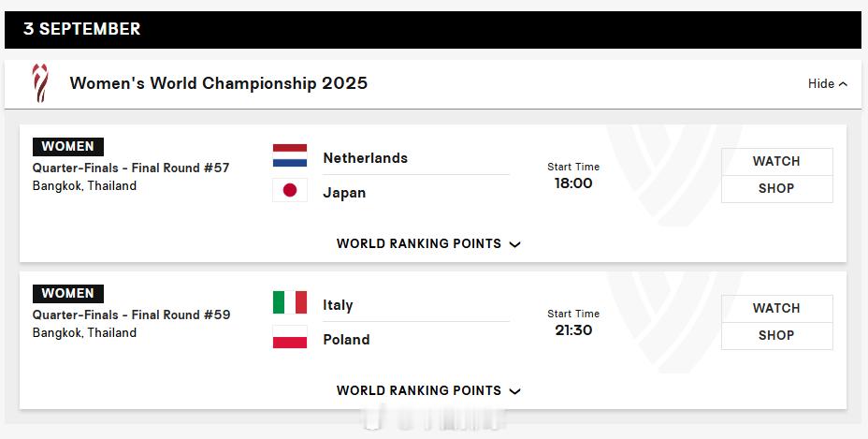This screenshot has width=868, height=439.
Task: Expand World Ranking Points for Netherlands vs Japan
Action: click(428, 244)
